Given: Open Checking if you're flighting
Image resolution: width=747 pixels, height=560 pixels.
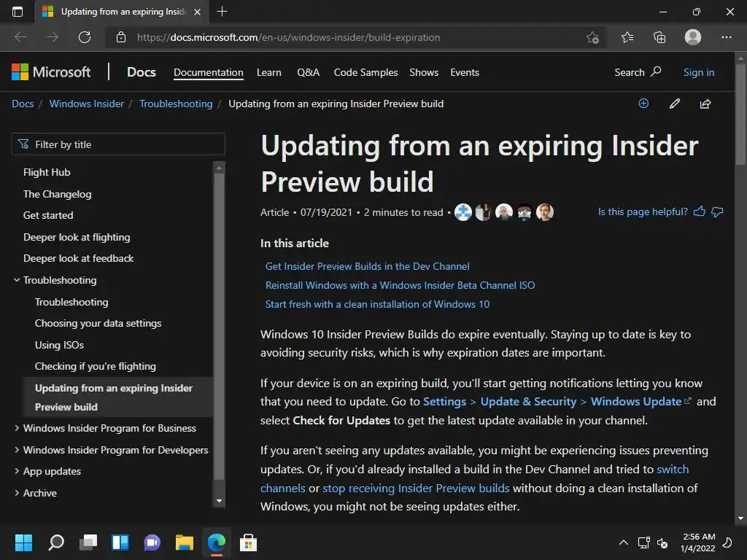Looking at the screenshot, I should tap(96, 366).
